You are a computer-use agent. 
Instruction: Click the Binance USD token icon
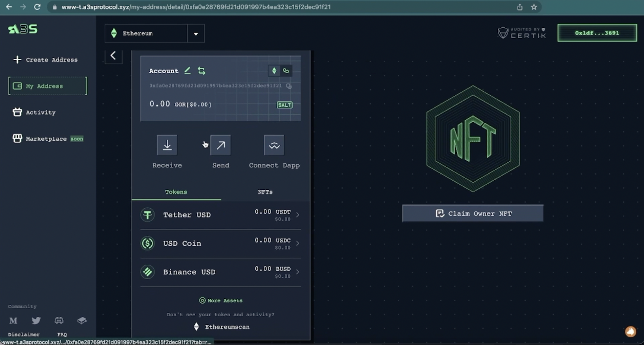[148, 272]
